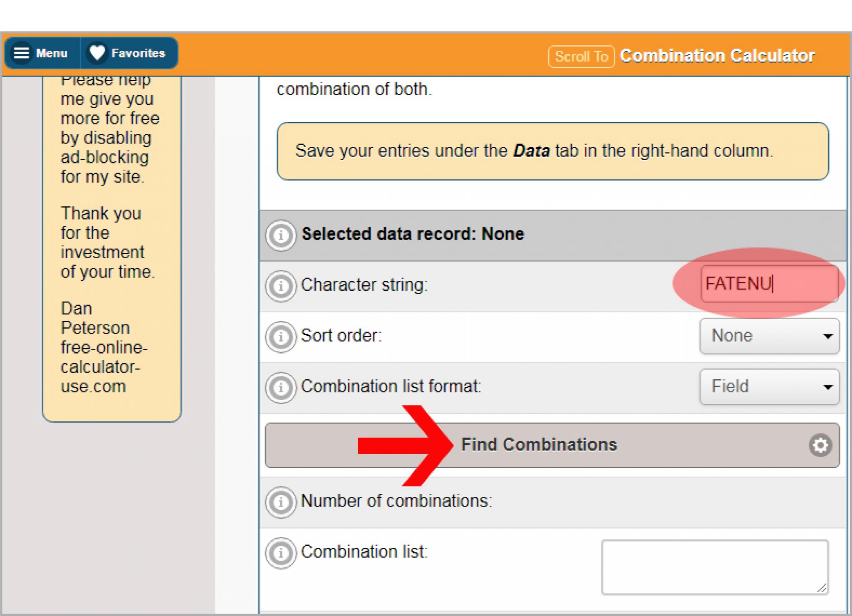Click the Combination list info icon

[x=281, y=553]
